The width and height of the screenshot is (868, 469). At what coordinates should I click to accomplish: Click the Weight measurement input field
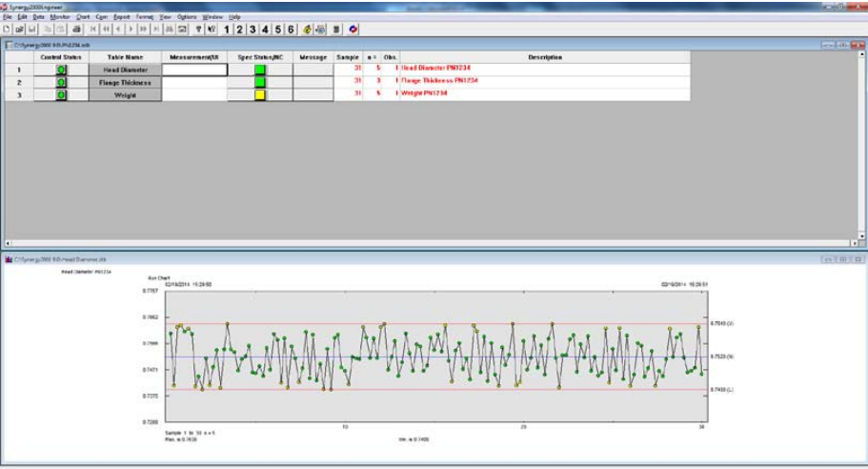(194, 95)
